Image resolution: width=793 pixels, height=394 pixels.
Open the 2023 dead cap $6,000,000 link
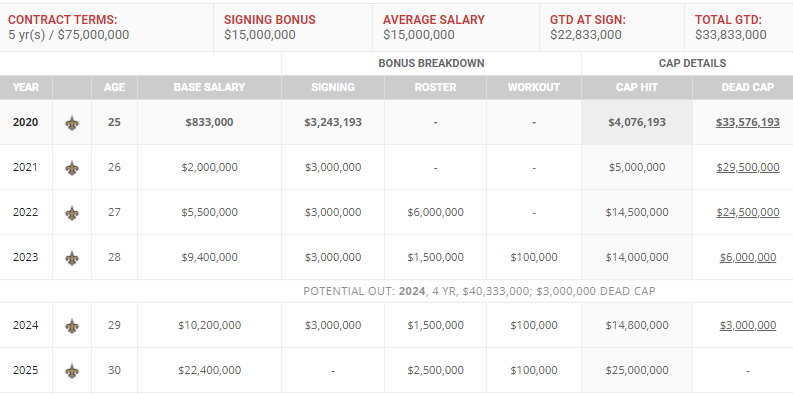pyautogui.click(x=747, y=257)
